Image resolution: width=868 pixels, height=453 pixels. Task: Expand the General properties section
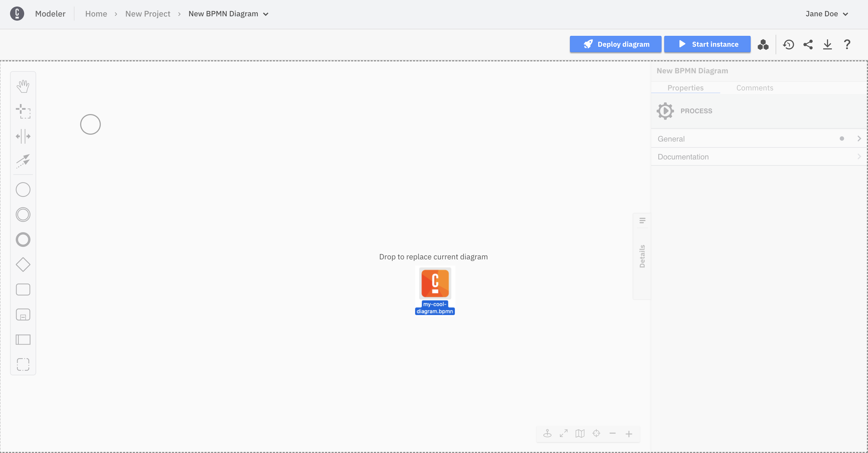point(758,139)
